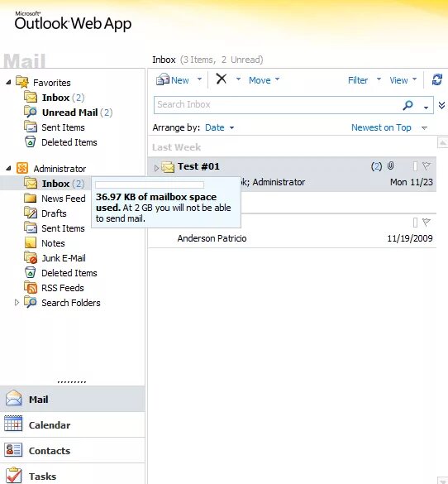Image resolution: width=448 pixels, height=484 pixels.
Task: Open the New dropdown arrow
Action: tap(199, 79)
